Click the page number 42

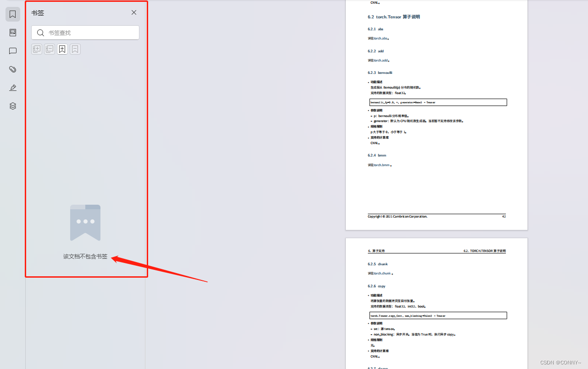coord(504,217)
